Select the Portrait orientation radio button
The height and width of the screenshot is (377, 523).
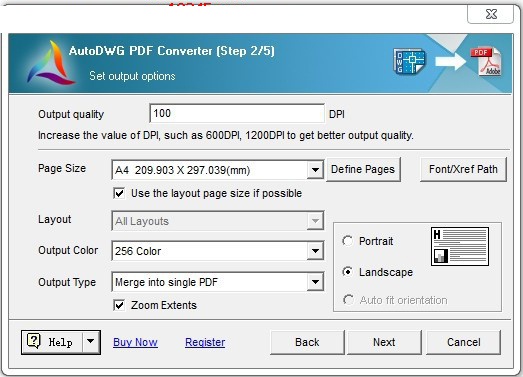coord(348,241)
